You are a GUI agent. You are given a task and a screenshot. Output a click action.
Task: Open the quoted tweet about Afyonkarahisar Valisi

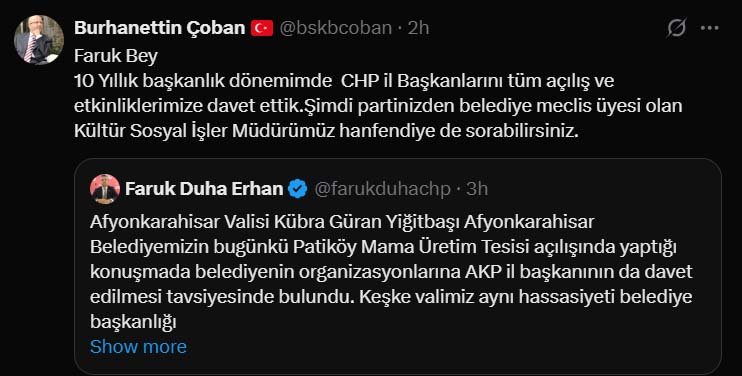(398, 266)
